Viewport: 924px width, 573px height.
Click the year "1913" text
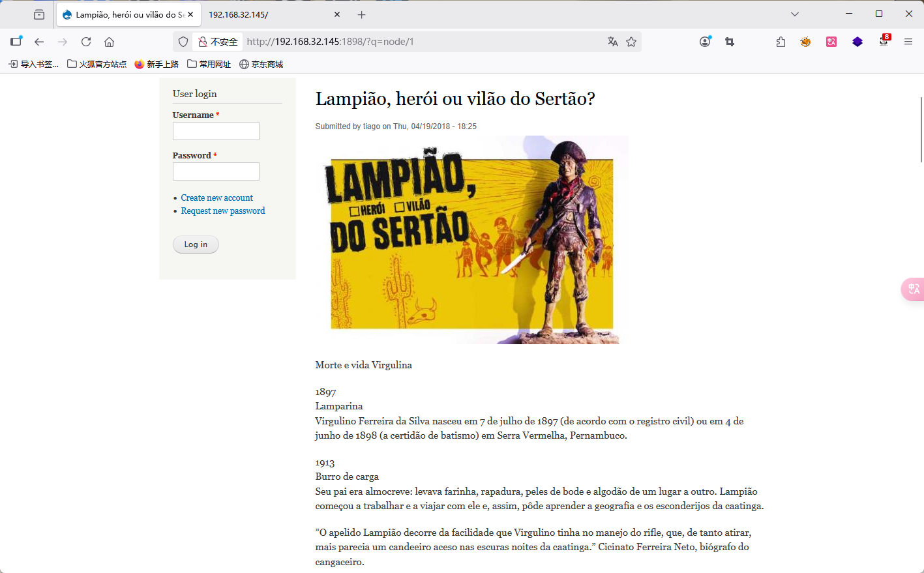coord(325,463)
